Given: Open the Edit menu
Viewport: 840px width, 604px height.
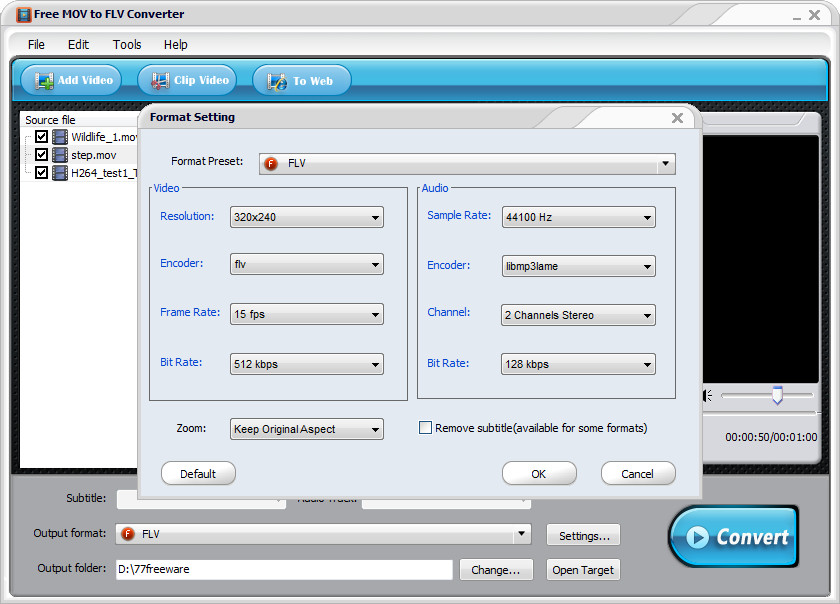Looking at the screenshot, I should (x=78, y=44).
